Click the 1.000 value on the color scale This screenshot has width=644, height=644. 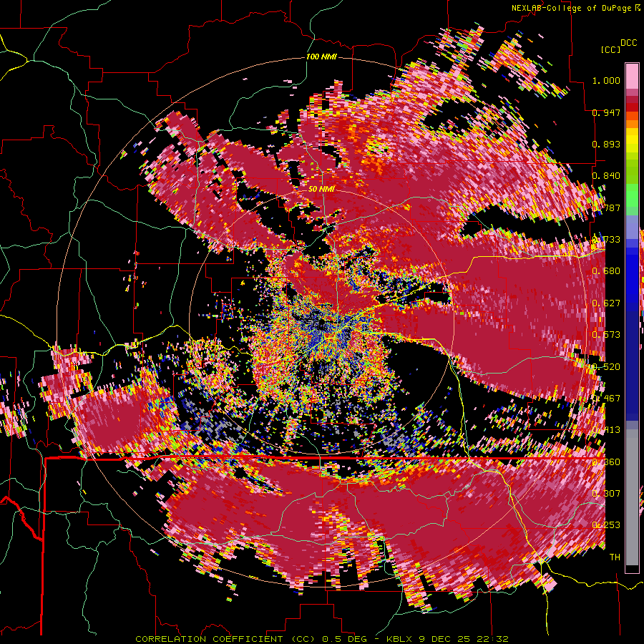coord(606,80)
